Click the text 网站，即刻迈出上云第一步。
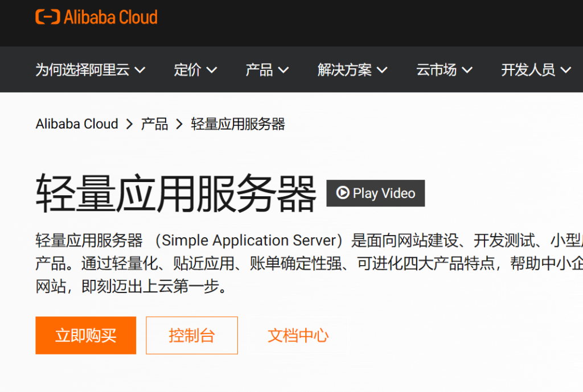 (x=132, y=286)
